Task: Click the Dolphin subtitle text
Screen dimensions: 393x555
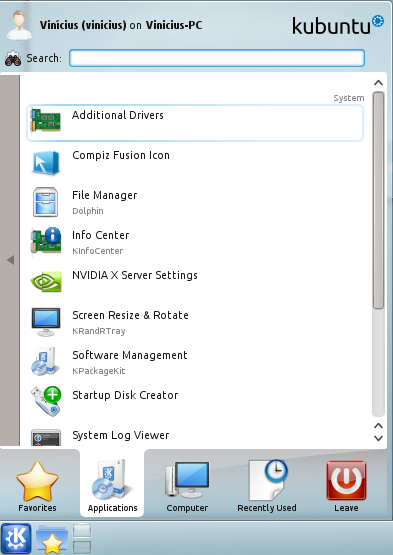Action: tap(88, 211)
